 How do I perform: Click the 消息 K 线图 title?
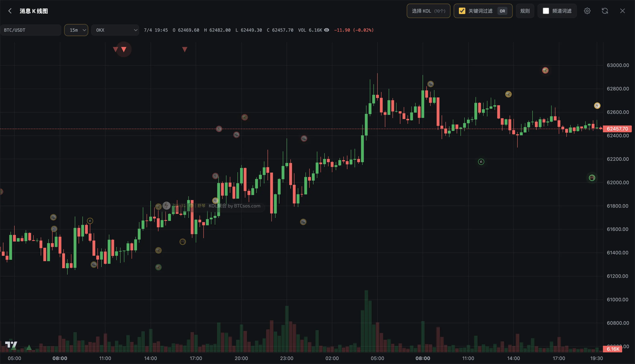[x=34, y=11]
